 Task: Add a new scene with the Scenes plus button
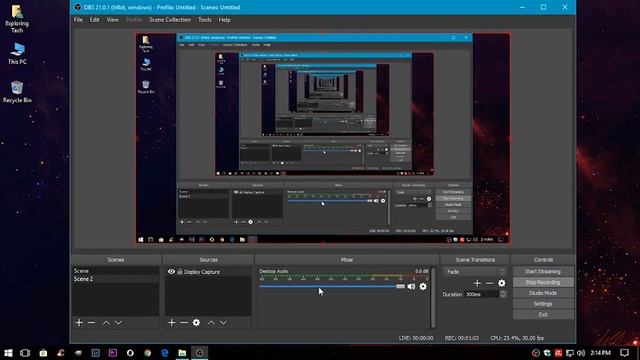[79, 323]
